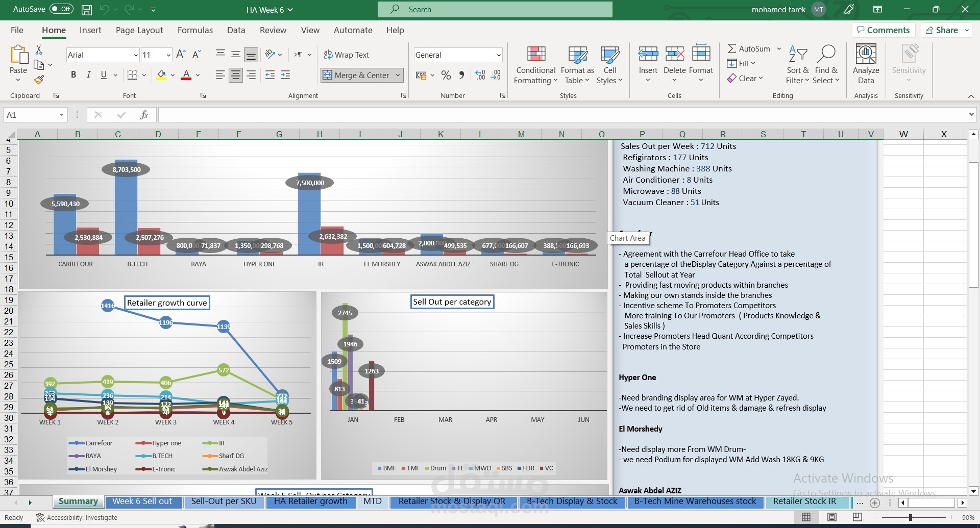Toggle Wrap Text
This screenshot has width=980, height=528.
tap(346, 55)
